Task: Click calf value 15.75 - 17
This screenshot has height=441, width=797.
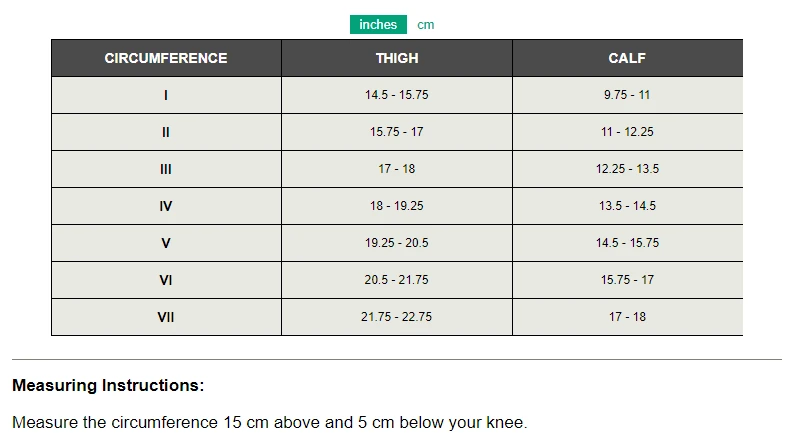Action: (x=627, y=280)
